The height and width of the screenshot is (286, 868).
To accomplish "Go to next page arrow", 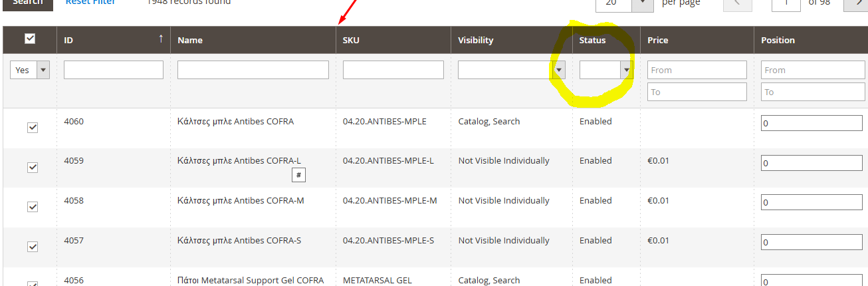I will pyautogui.click(x=855, y=3).
